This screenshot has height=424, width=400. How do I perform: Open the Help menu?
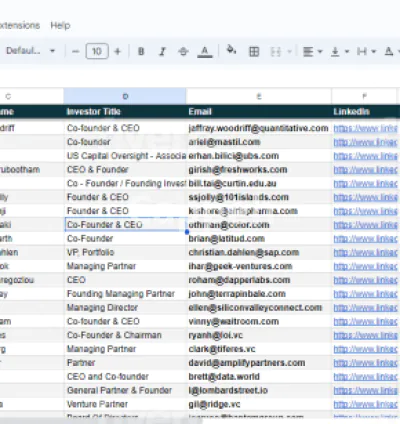coord(60,25)
